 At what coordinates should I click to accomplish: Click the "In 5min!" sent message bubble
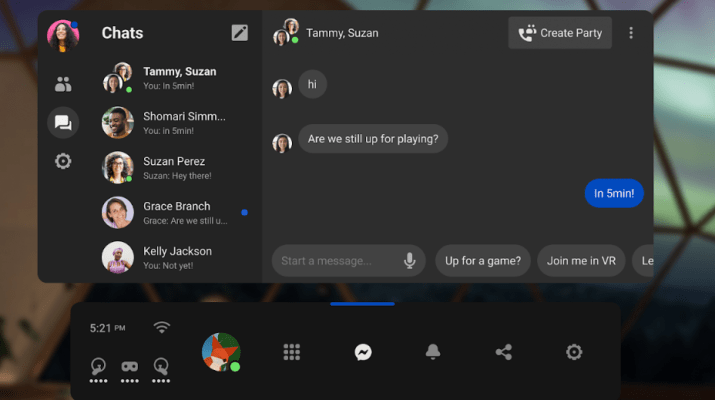pyautogui.click(x=614, y=193)
